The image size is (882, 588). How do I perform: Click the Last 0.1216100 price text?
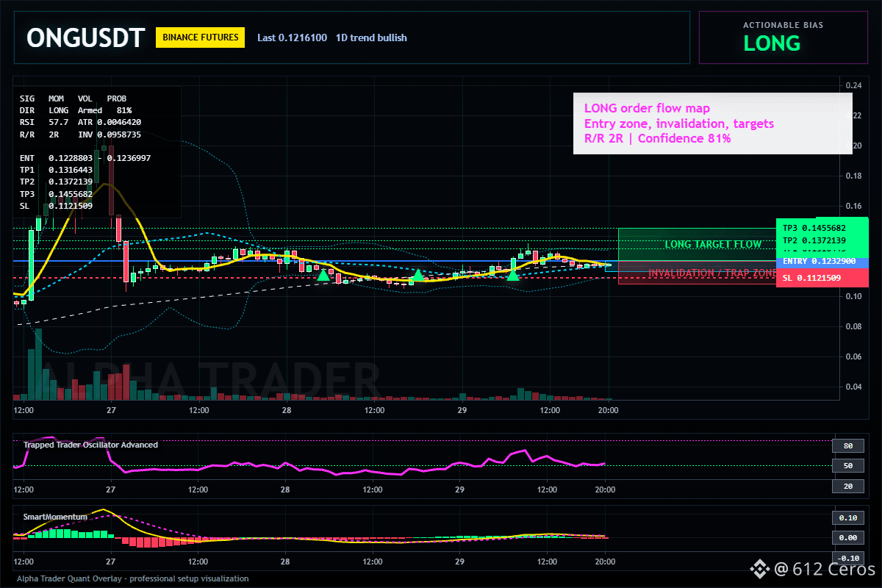[292, 37]
